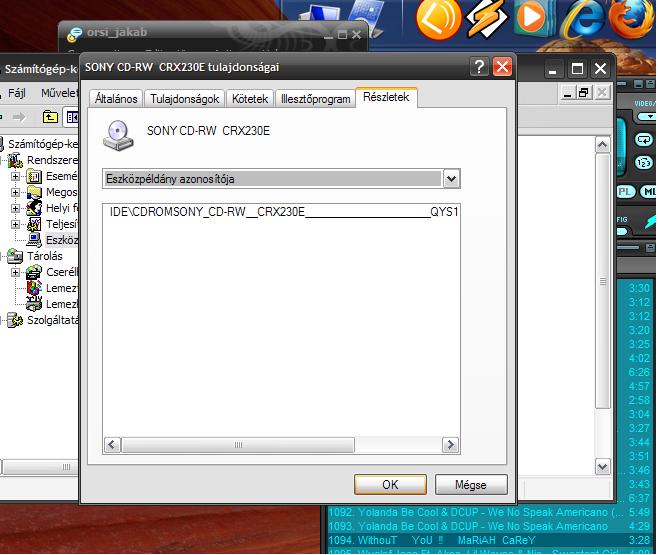Click the OK button
Image resolution: width=658 pixels, height=555 pixels.
click(x=390, y=485)
